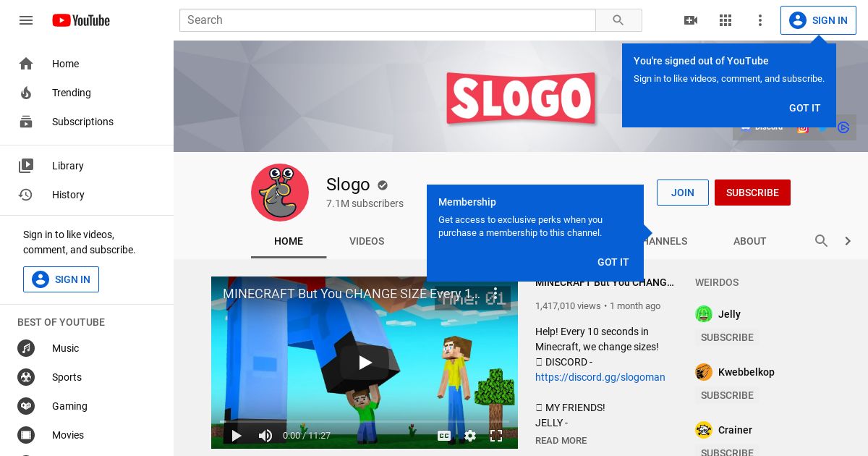Click the Slogo banner image
The height and width of the screenshot is (456, 868).
click(x=521, y=96)
